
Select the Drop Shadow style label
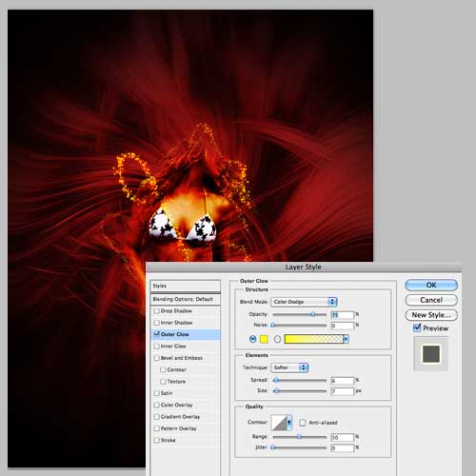tap(176, 311)
